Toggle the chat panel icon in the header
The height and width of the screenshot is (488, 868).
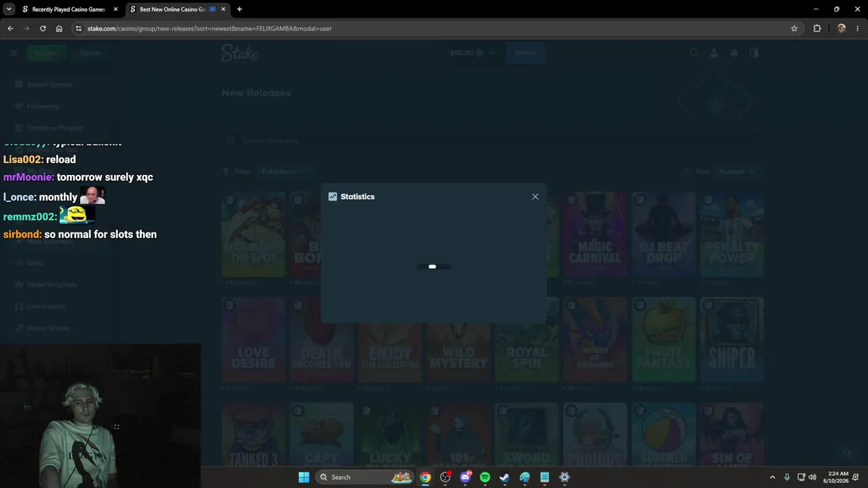point(754,53)
